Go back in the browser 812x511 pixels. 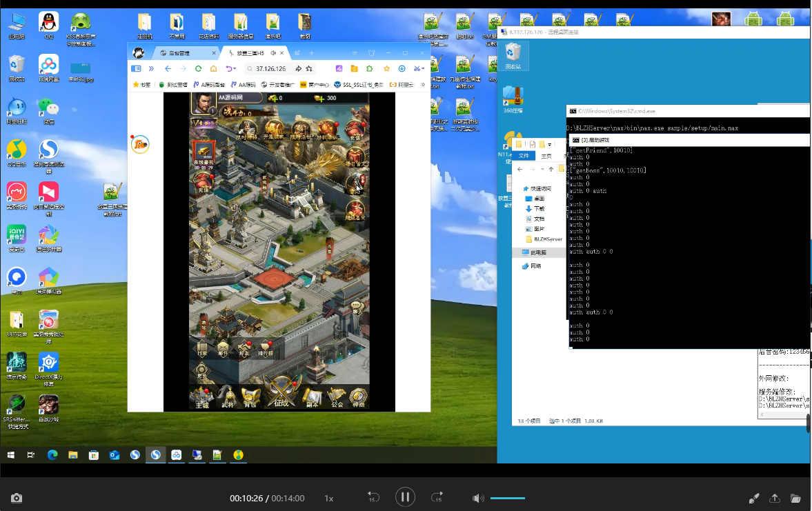click(x=168, y=68)
